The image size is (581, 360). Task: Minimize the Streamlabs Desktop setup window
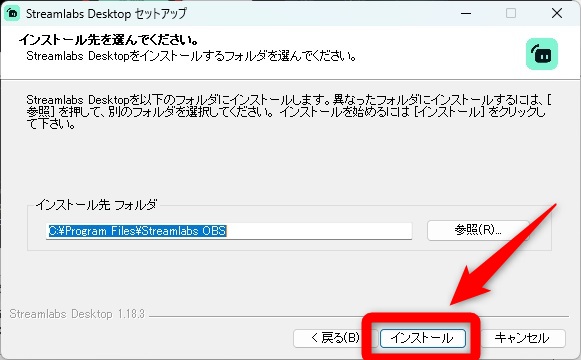tap(466, 13)
